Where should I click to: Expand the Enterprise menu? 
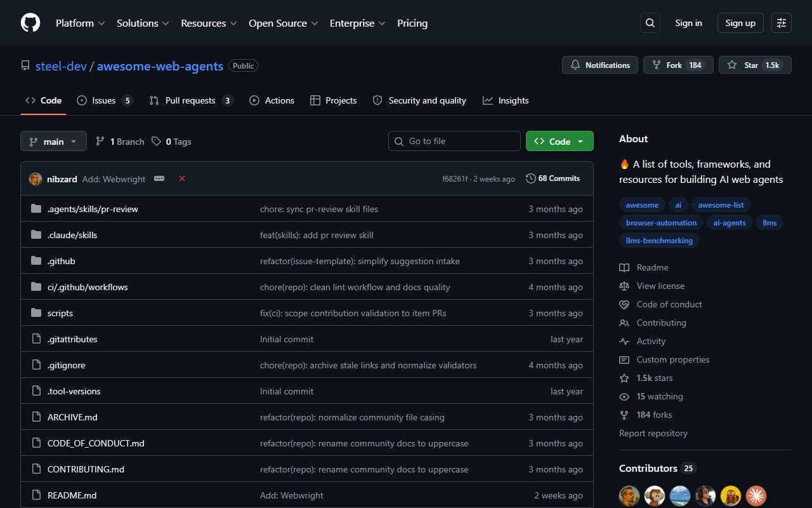[x=357, y=23]
